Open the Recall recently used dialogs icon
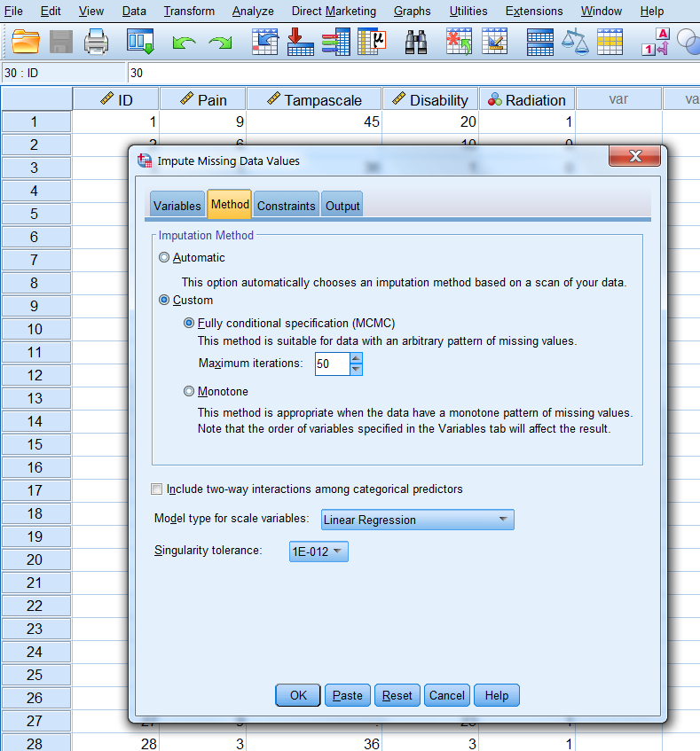 [140, 41]
